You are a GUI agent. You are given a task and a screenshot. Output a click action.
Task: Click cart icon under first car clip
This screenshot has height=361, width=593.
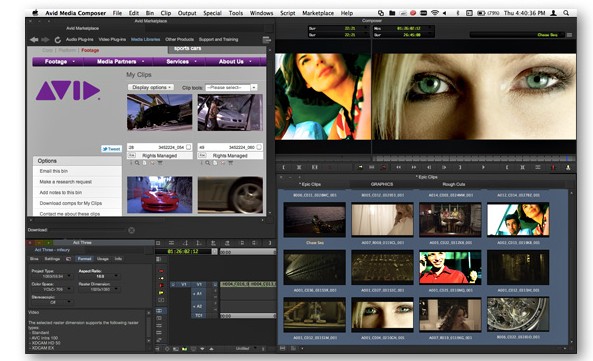pyautogui.click(x=160, y=163)
